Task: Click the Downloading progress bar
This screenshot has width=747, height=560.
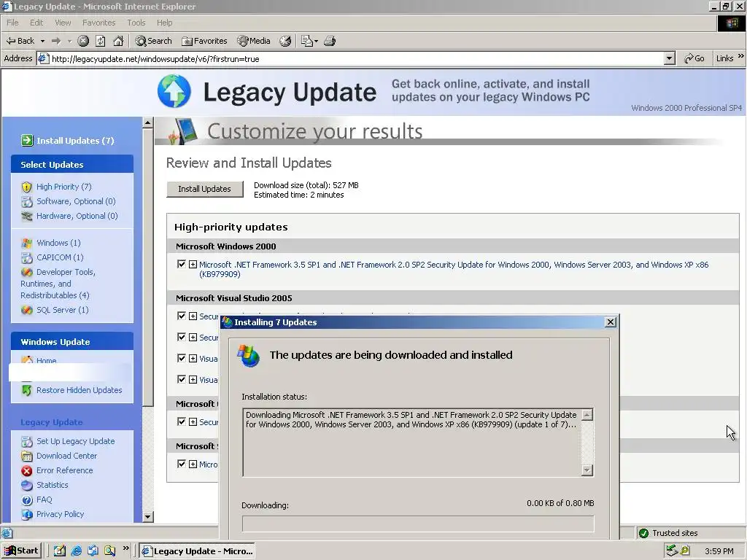Action: 418,523
